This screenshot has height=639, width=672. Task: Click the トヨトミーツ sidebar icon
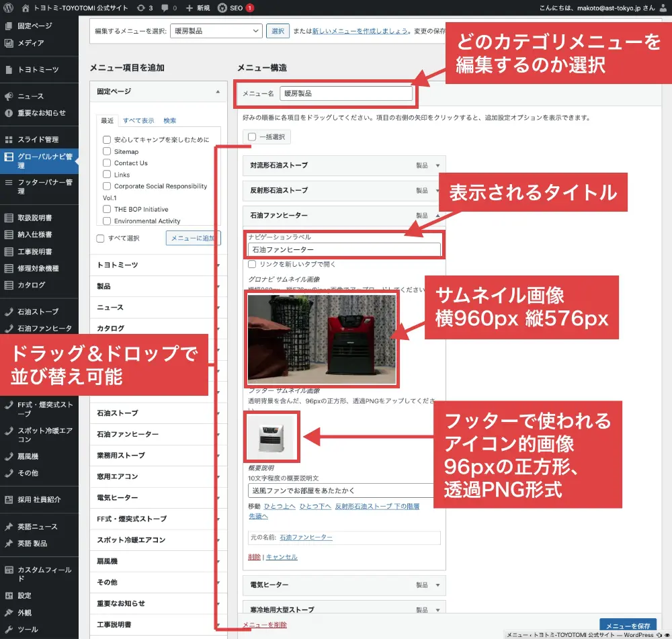(x=9, y=69)
